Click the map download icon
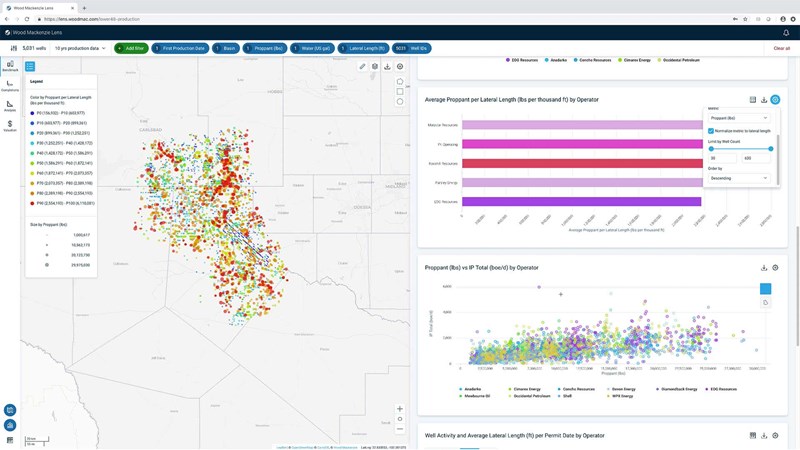The width and height of the screenshot is (800, 450). (x=387, y=67)
